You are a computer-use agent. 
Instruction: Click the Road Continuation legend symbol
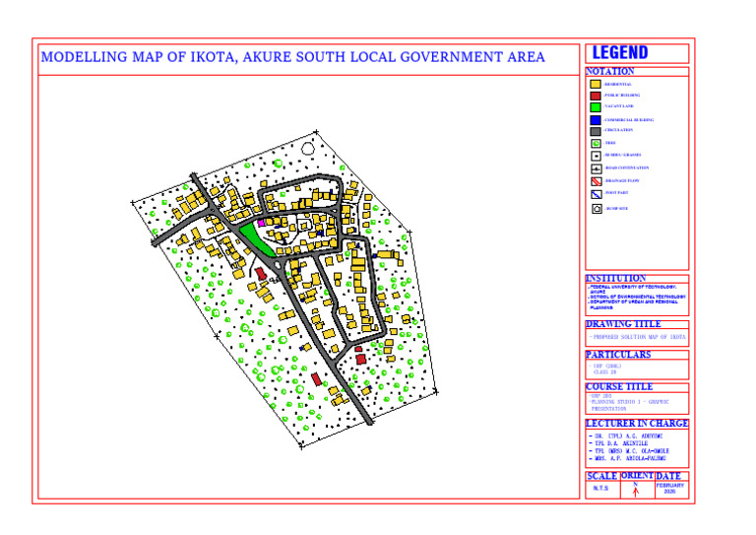click(x=597, y=168)
